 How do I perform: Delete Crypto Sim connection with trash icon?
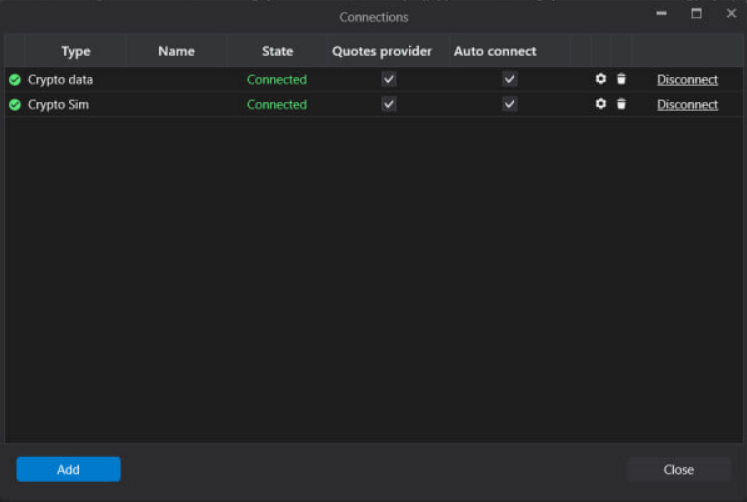(x=621, y=104)
